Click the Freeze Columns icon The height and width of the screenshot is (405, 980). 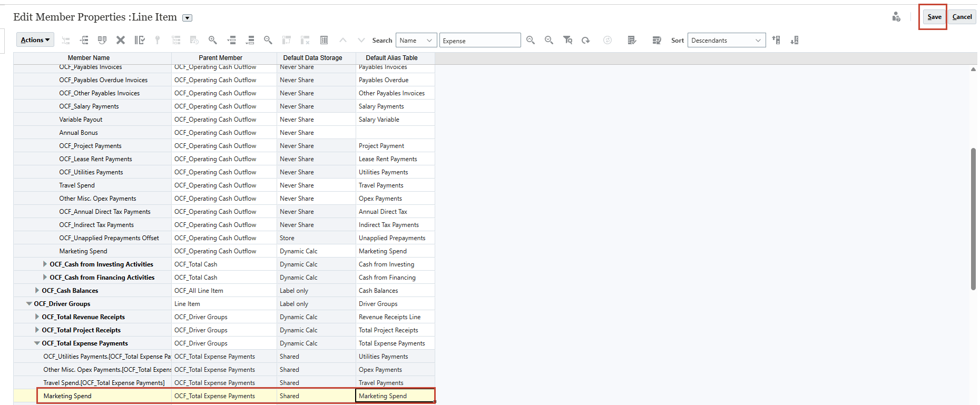tap(324, 40)
